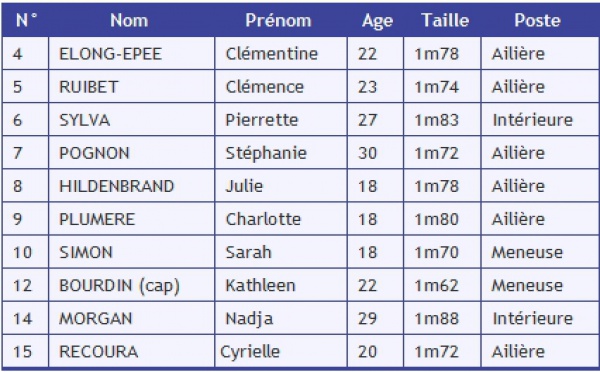Viewport: 600px width, 372px height.
Task: Click the first name Charlotte
Action: (x=263, y=219)
